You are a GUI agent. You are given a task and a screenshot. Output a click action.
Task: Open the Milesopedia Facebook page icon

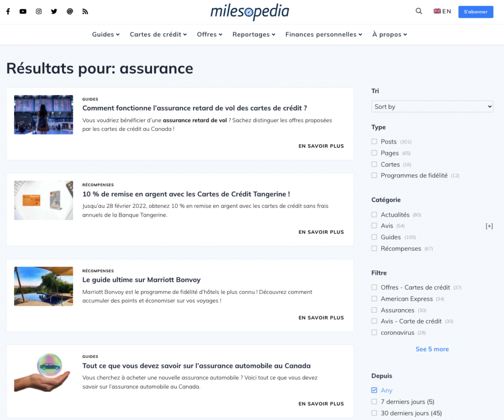[x=7, y=11]
